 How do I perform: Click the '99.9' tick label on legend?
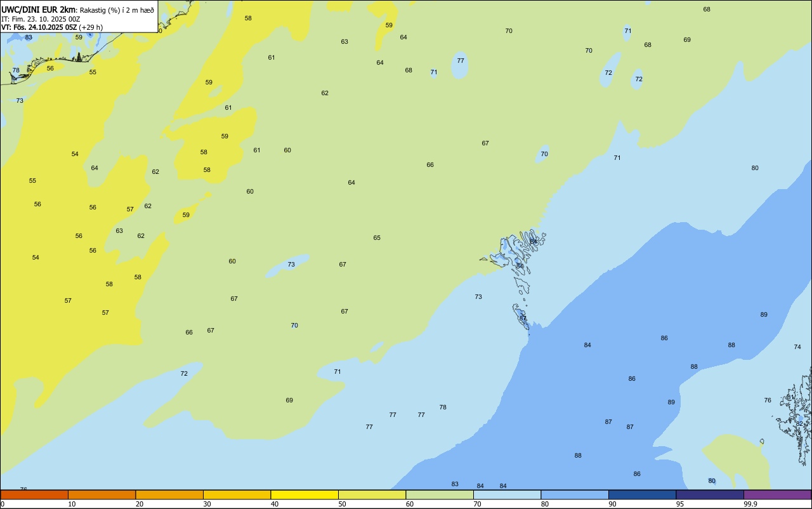coord(750,504)
